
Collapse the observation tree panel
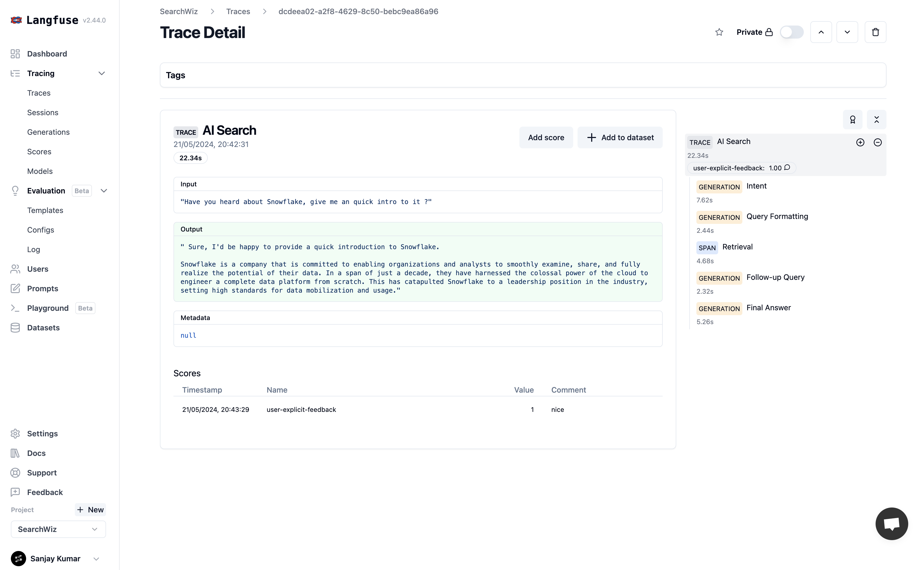[876, 120]
